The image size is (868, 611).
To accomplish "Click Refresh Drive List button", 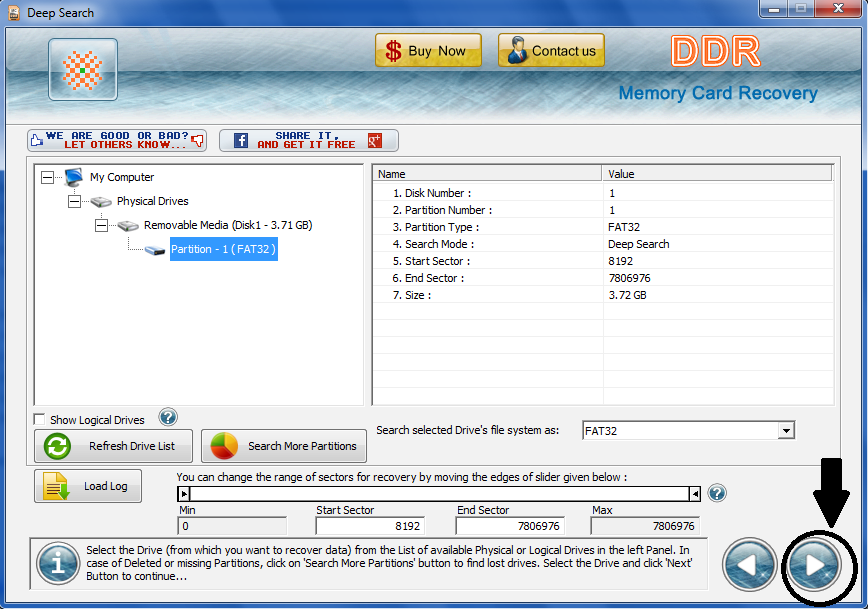I will pos(113,446).
